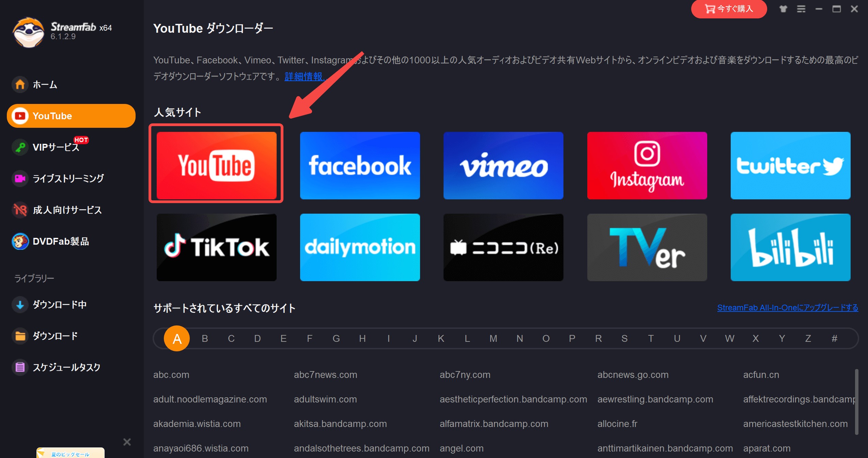Screen dimensions: 868x458
Task: Click akademia.wistia.com in site list
Action: click(x=197, y=424)
